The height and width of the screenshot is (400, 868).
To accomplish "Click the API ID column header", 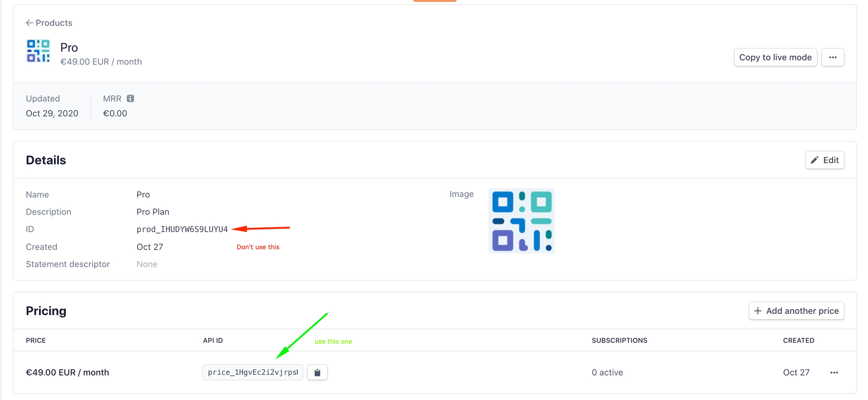I will (x=213, y=340).
